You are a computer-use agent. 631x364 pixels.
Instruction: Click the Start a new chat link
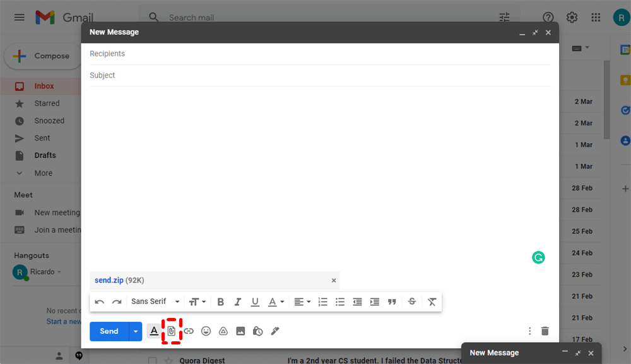pos(64,321)
